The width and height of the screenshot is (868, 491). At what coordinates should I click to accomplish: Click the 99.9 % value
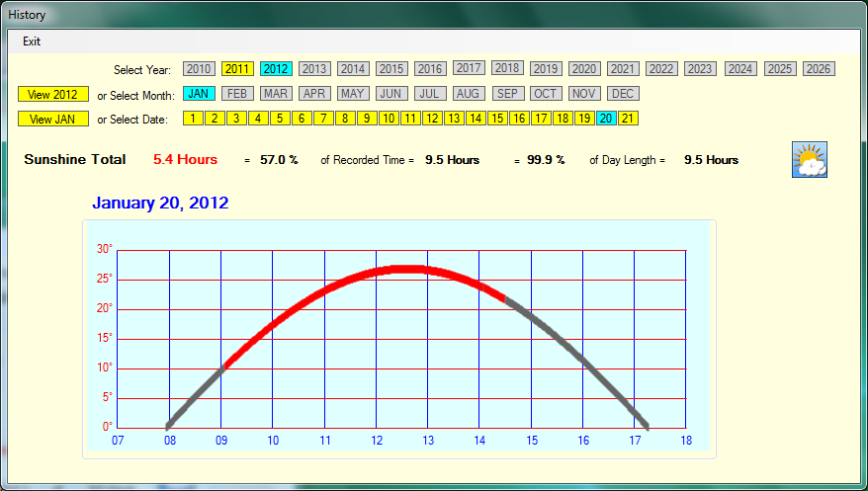click(x=546, y=160)
